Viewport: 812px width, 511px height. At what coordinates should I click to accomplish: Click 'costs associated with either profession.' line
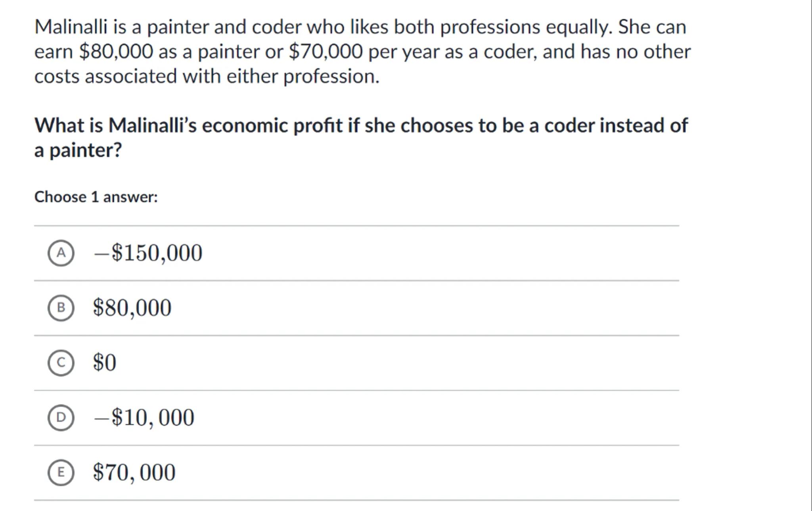tap(207, 76)
